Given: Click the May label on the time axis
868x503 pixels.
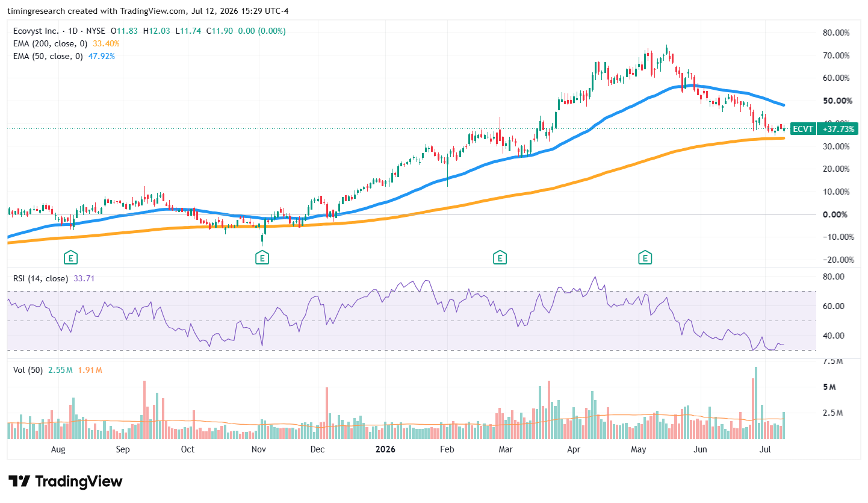Looking at the screenshot, I should click(x=638, y=449).
